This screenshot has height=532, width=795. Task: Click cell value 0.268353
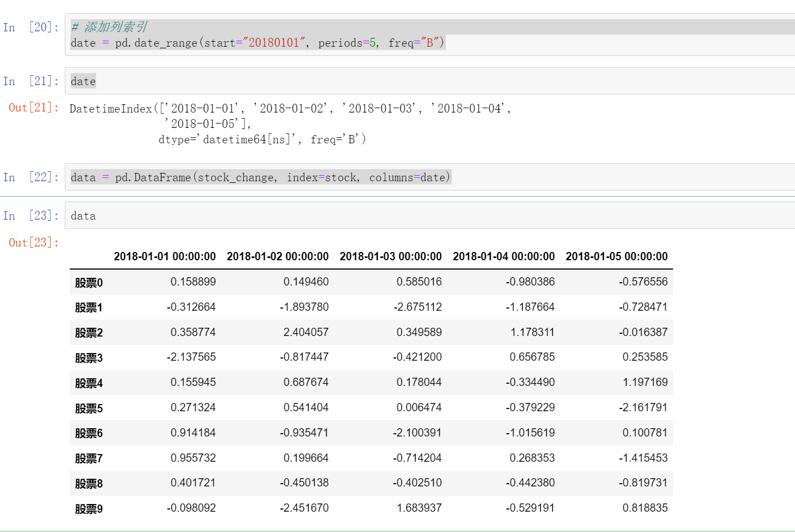533,458
